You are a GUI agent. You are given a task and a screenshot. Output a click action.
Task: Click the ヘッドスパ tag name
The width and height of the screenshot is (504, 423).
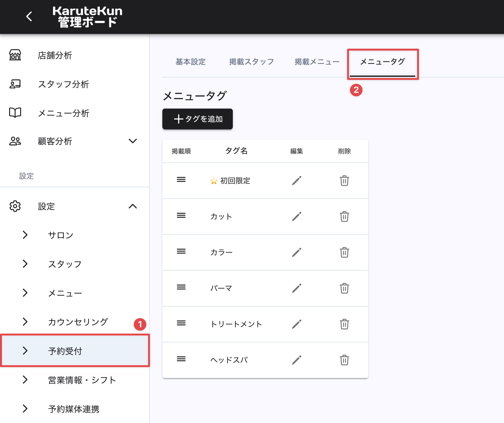pos(229,360)
